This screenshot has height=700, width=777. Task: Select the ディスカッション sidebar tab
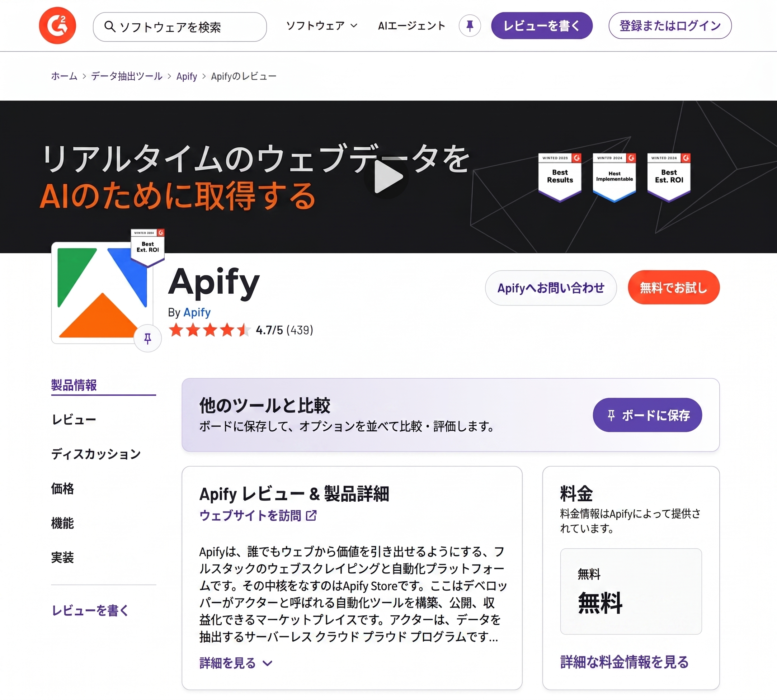click(96, 454)
